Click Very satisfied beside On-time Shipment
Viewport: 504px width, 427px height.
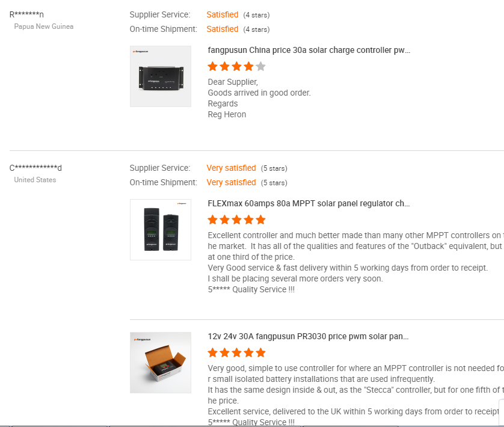pos(232,182)
